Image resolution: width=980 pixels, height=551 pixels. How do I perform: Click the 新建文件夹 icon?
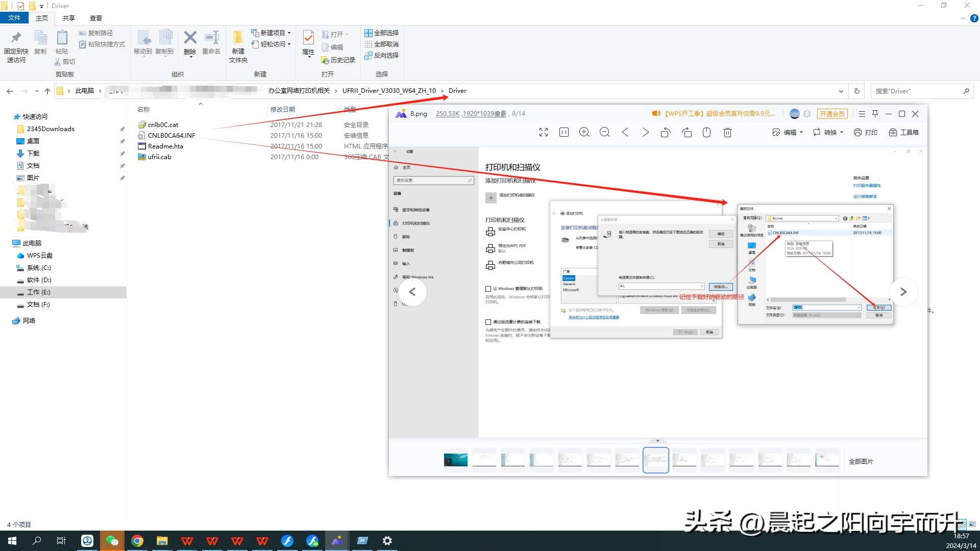[x=238, y=37]
